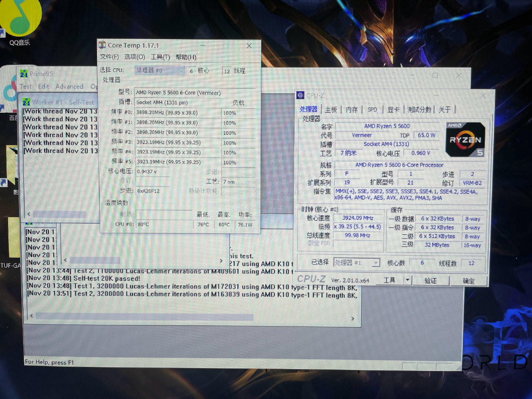Minimize the Core Temp window
The width and height of the screenshot is (532, 399).
point(203,45)
